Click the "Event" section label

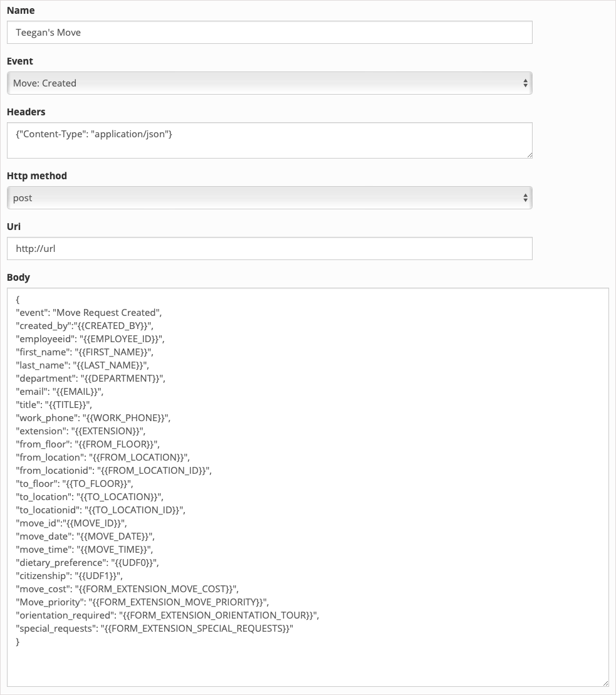click(19, 61)
